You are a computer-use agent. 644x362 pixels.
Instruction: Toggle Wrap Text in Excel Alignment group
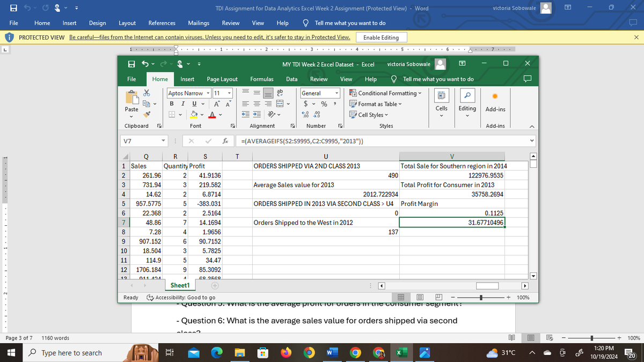click(280, 93)
